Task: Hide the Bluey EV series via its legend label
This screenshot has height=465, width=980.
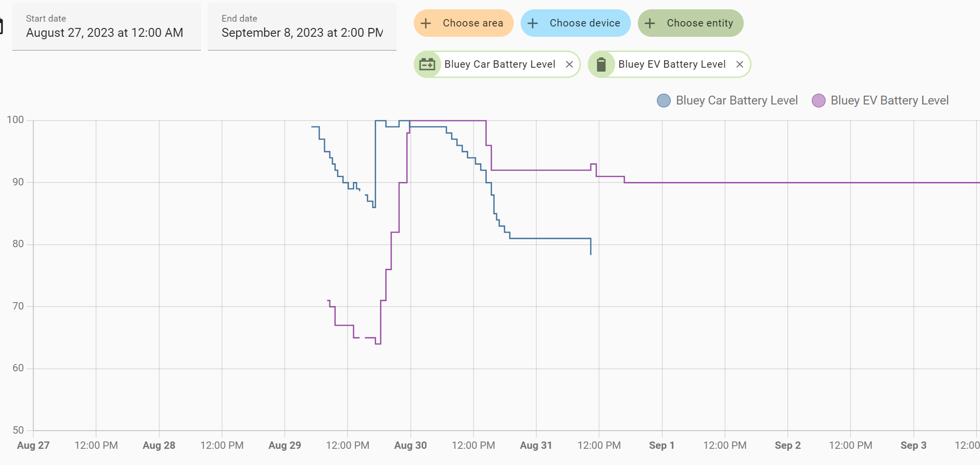Action: click(x=890, y=100)
